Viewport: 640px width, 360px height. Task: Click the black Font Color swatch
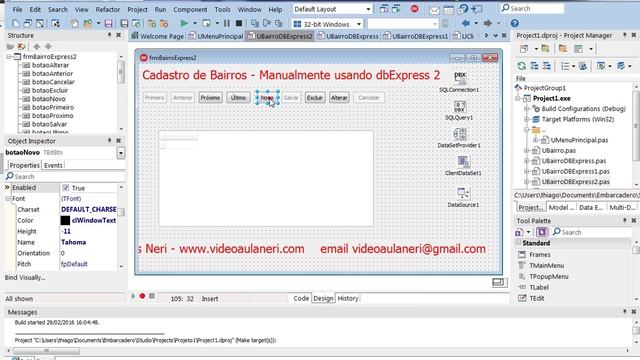[x=65, y=220]
